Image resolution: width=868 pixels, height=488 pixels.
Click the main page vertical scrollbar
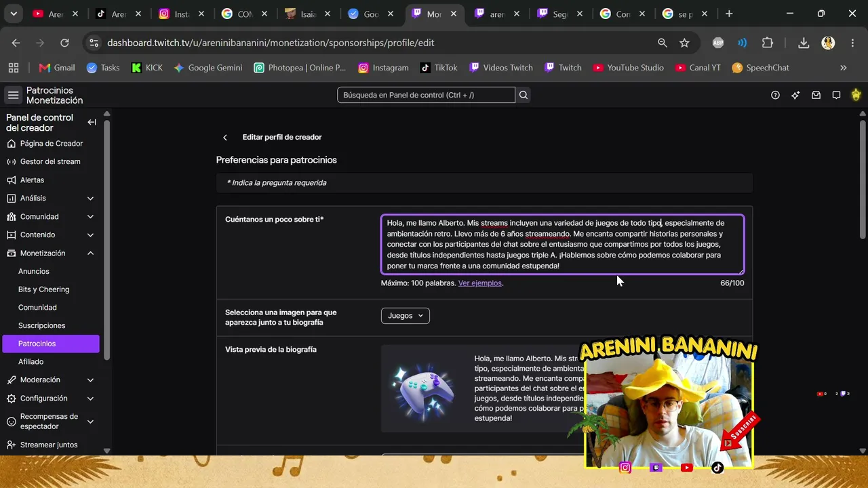pos(863,180)
